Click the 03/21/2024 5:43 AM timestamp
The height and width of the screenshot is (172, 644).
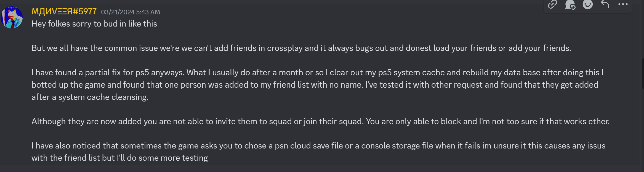coord(131,12)
